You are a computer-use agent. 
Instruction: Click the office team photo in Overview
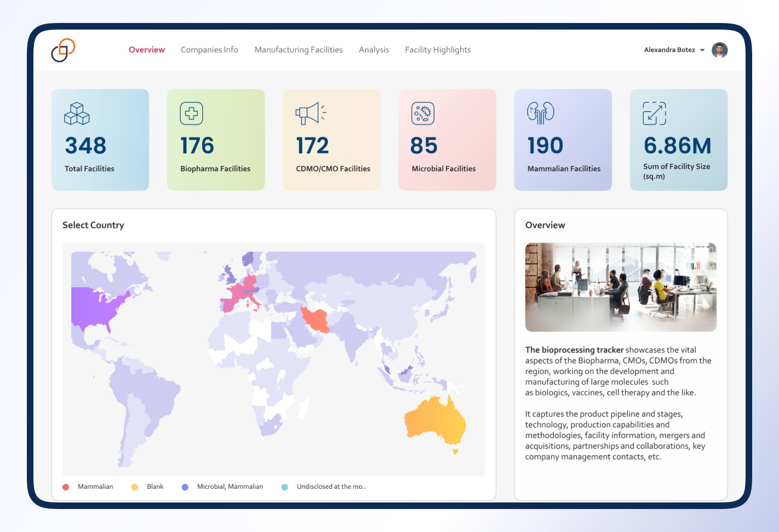tap(621, 287)
